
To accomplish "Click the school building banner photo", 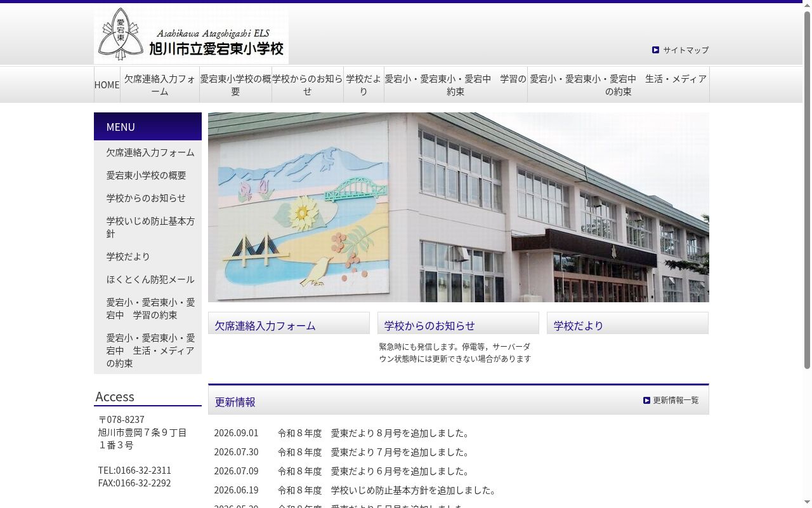I will (x=459, y=207).
